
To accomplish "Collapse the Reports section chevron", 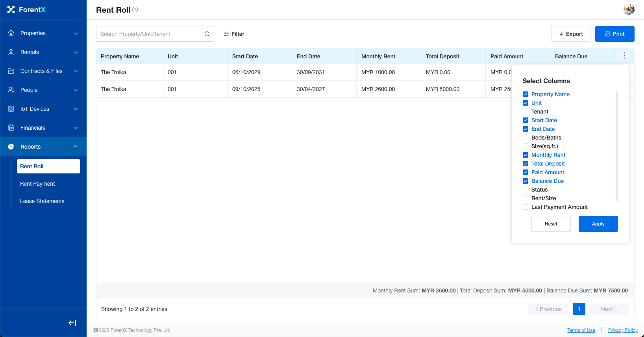I will pyautogui.click(x=76, y=147).
